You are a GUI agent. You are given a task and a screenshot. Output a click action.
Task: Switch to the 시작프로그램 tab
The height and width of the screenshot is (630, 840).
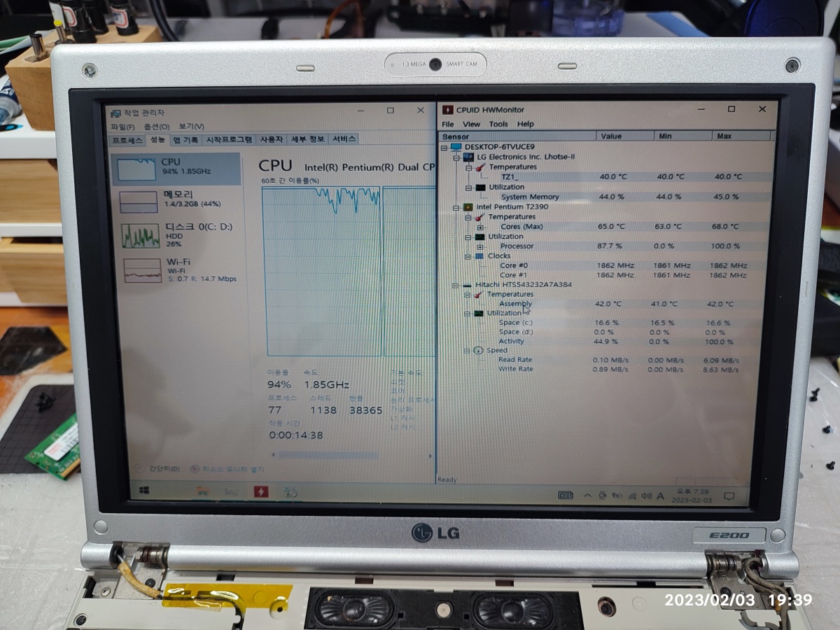229,139
